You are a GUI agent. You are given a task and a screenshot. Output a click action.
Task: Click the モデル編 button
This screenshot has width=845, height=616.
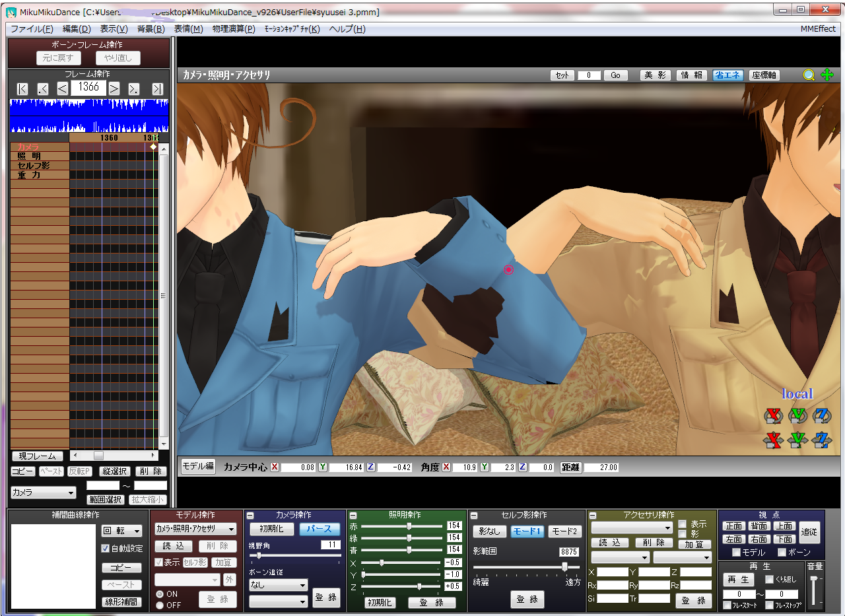tap(198, 466)
